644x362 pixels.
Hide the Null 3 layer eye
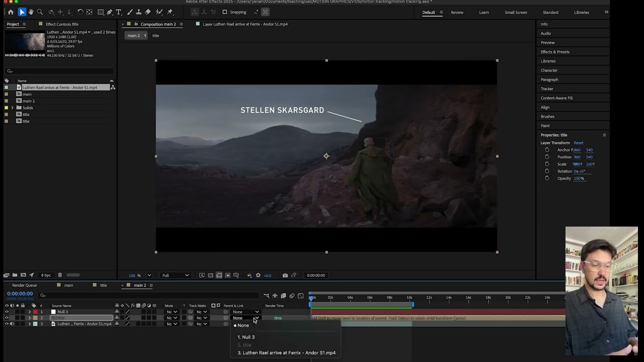[7, 312]
